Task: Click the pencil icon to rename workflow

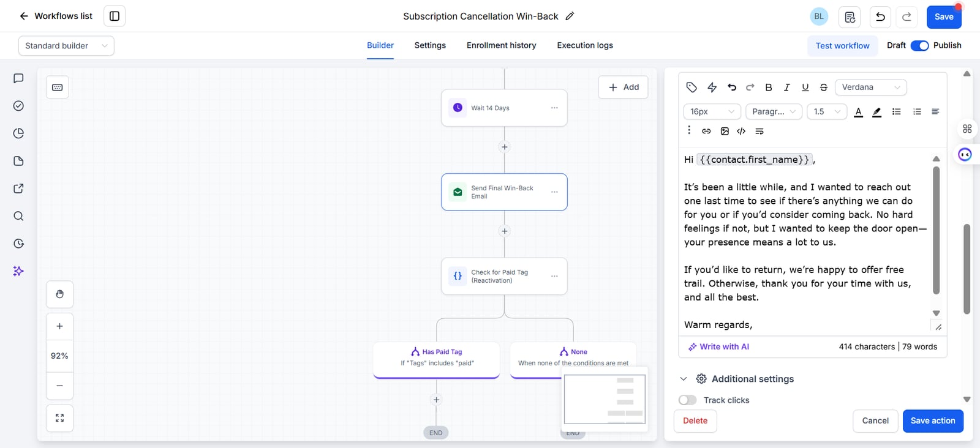Action: pos(570,16)
